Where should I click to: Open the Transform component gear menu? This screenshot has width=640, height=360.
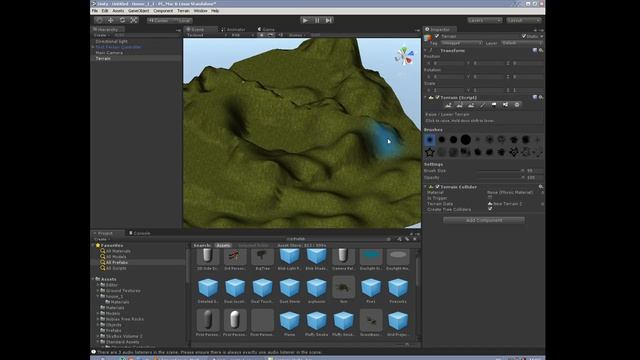(x=541, y=50)
